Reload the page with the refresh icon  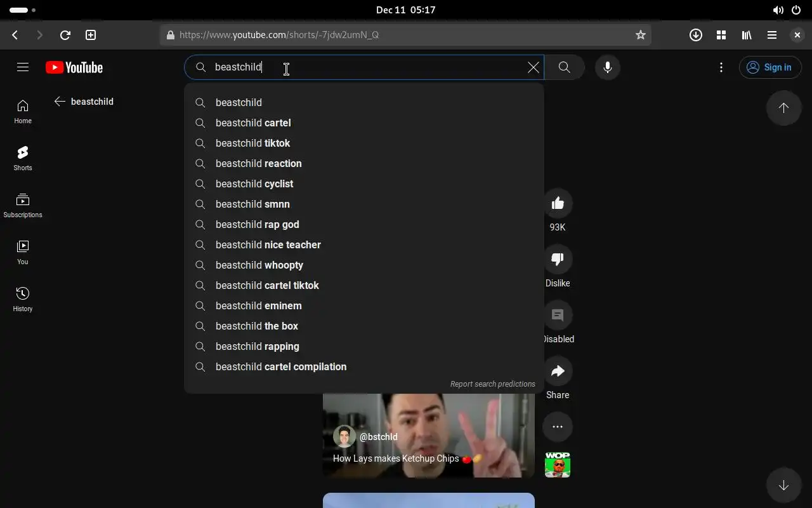click(65, 35)
